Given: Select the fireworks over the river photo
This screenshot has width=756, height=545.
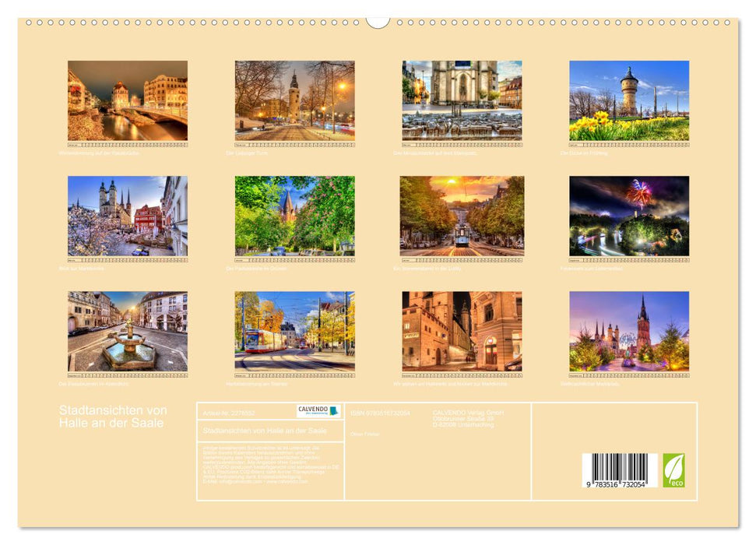Looking at the screenshot, I should pos(628,216).
